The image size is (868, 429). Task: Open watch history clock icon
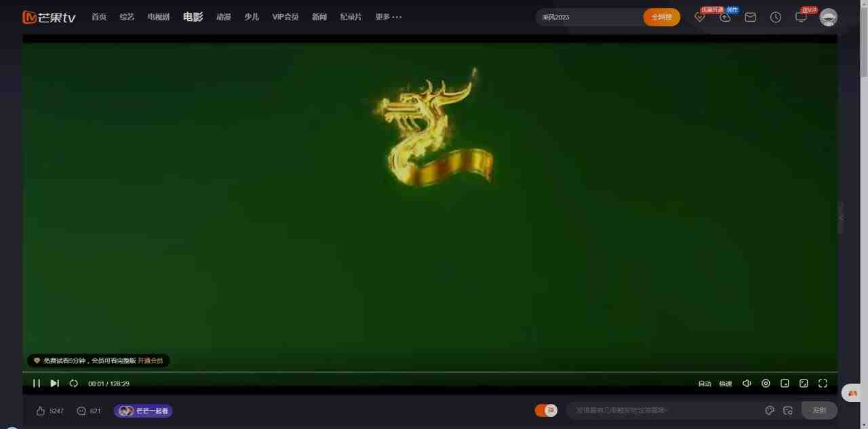[x=776, y=17]
